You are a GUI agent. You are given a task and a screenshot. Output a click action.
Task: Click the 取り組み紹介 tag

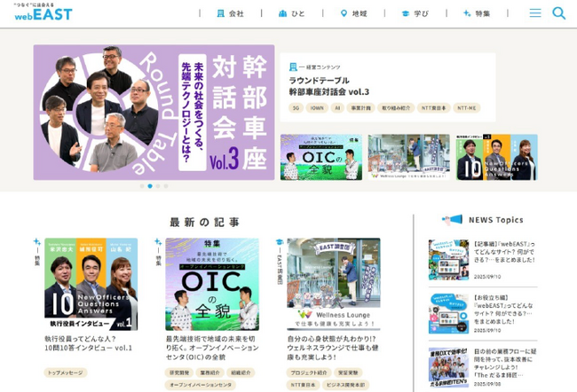pos(396,108)
